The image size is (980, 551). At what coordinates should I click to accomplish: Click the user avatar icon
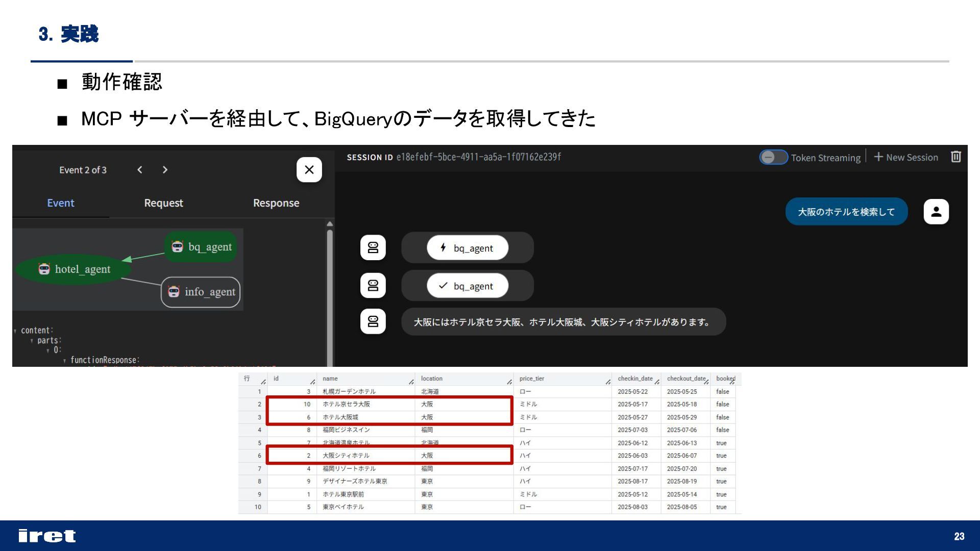(936, 212)
